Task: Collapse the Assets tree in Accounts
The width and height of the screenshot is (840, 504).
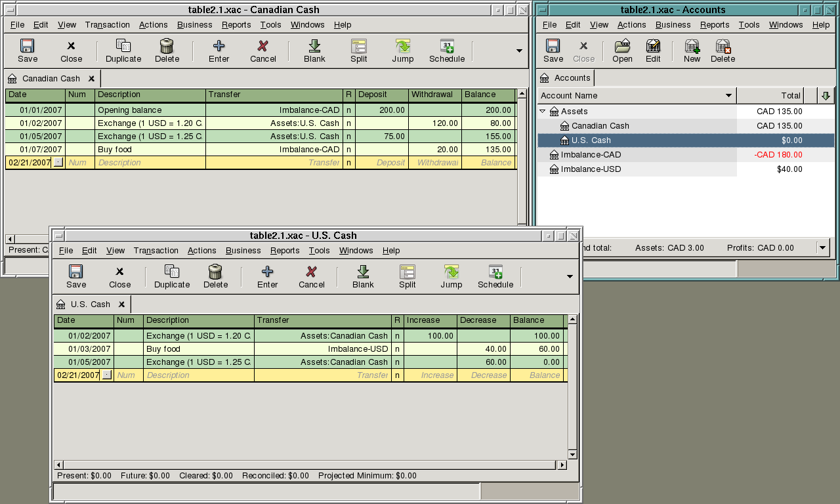Action: (x=543, y=112)
